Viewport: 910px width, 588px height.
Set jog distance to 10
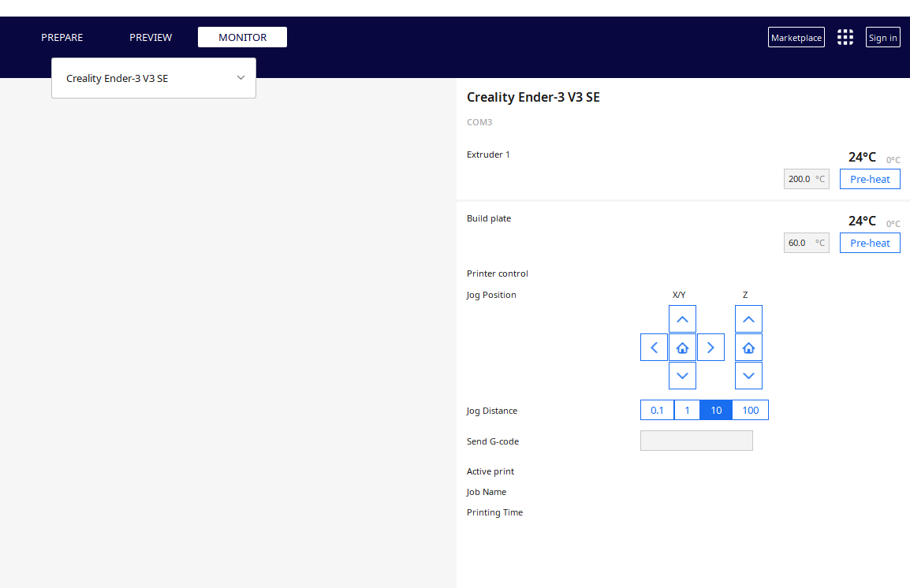(716, 410)
